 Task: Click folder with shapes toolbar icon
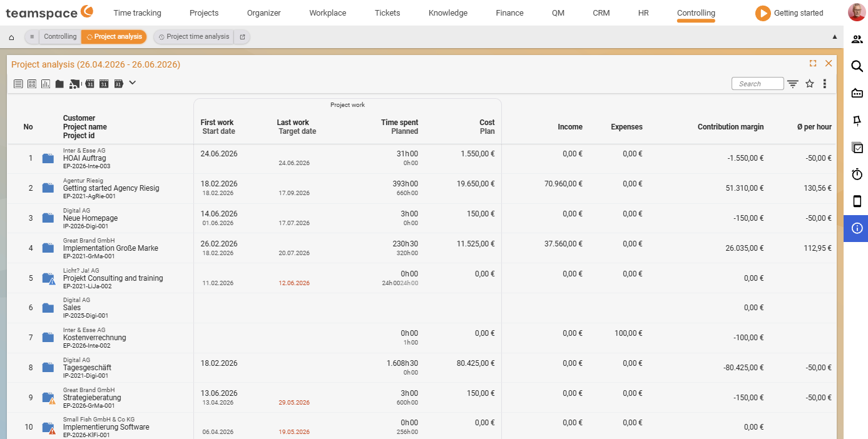pyautogui.click(x=74, y=84)
